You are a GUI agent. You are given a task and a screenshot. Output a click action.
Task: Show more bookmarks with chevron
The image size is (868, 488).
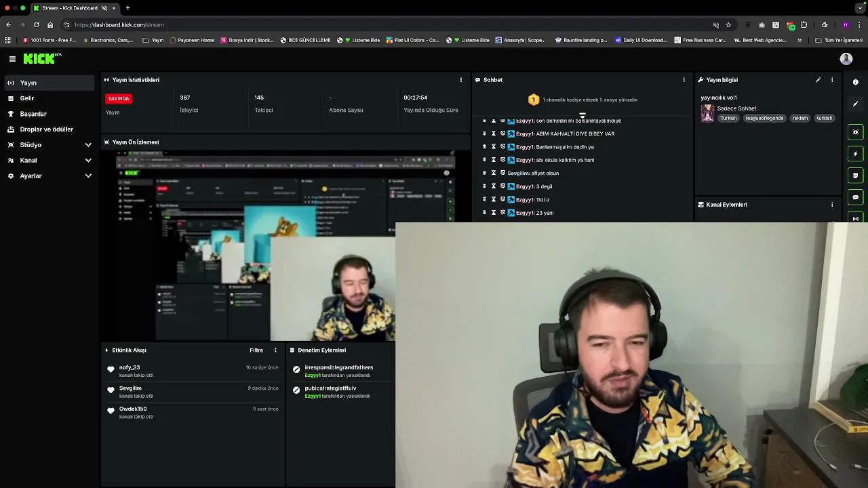click(800, 40)
